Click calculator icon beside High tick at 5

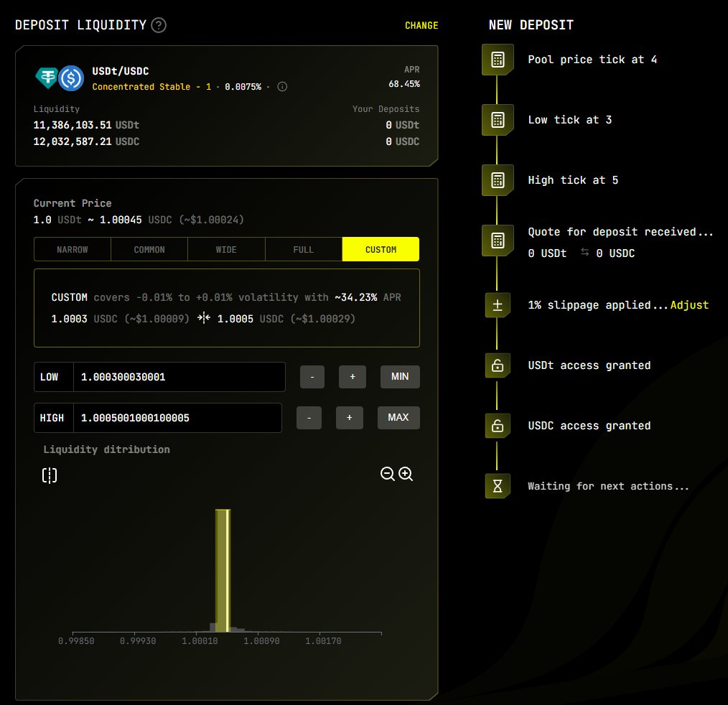coord(498,180)
